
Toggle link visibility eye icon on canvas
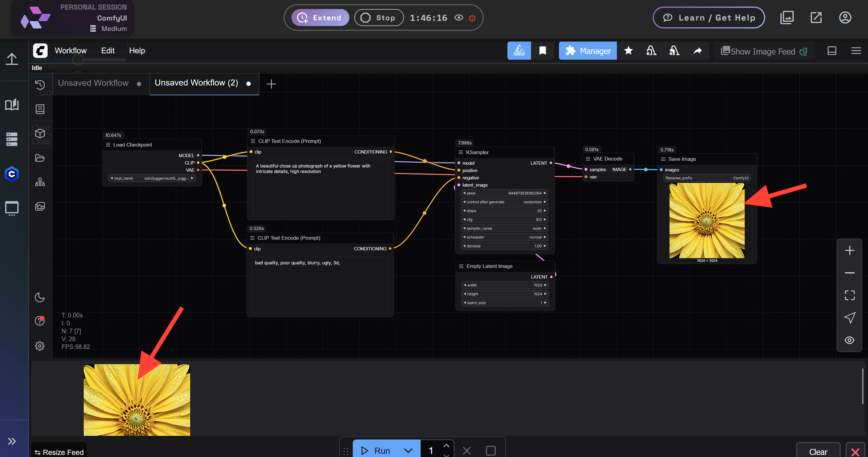tap(850, 340)
